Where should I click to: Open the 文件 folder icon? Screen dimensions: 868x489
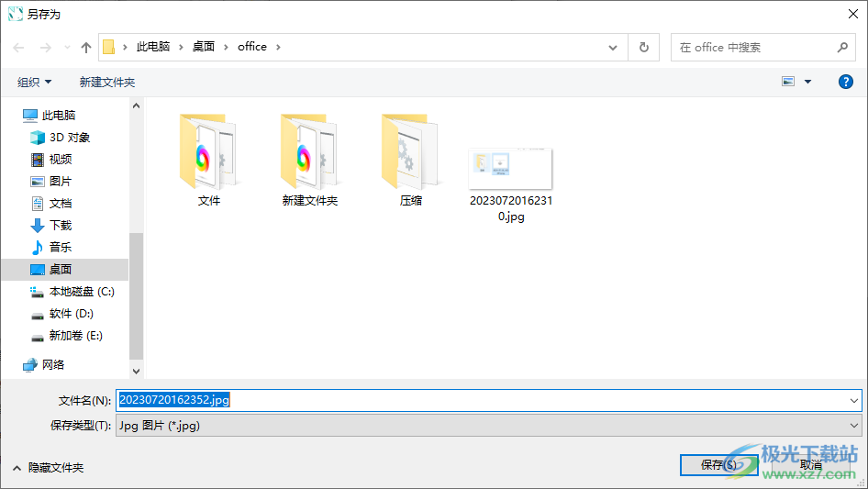(x=209, y=151)
